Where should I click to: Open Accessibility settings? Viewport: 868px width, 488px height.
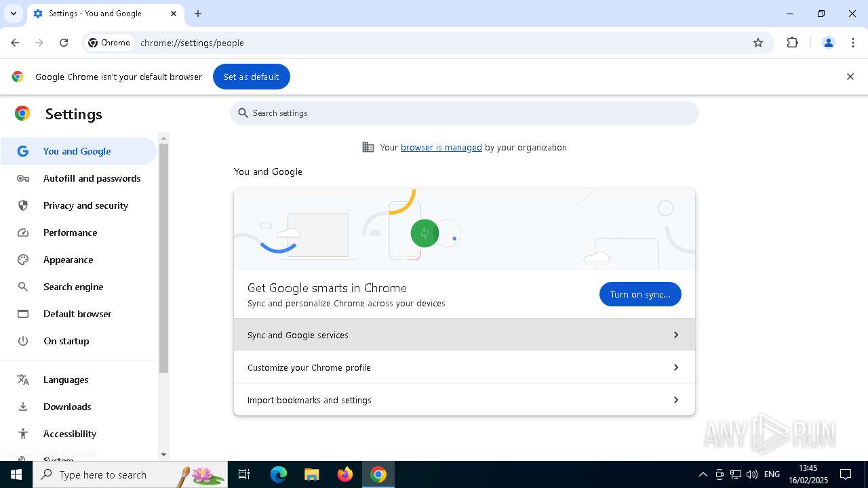pyautogui.click(x=78, y=434)
